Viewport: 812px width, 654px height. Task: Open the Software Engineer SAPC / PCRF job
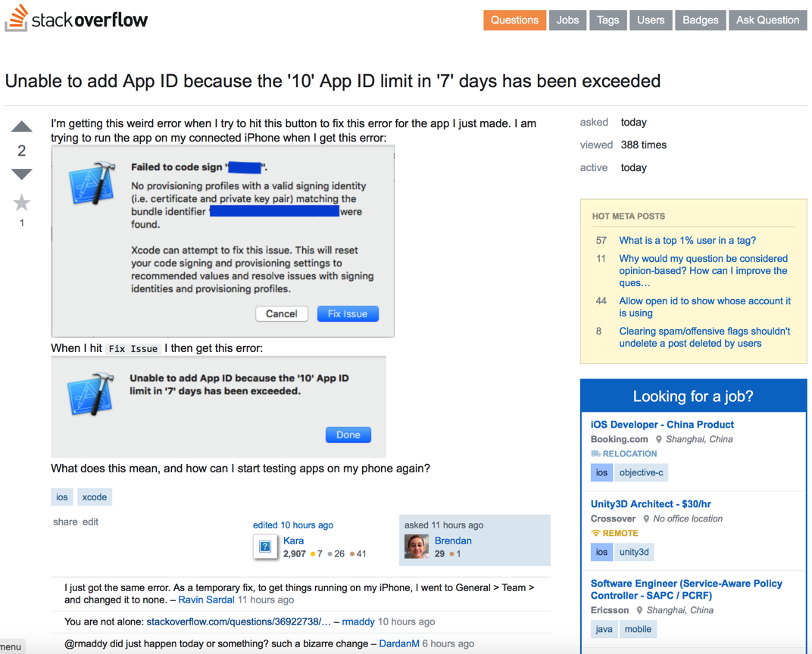pyautogui.click(x=686, y=589)
